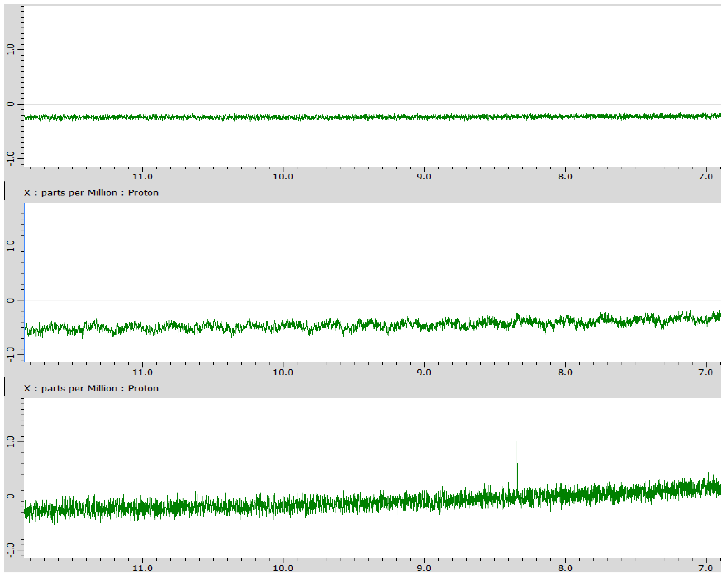Click the 7.0 ppm label of middle spectrum
This screenshot has height=577, width=728.
[x=706, y=372]
